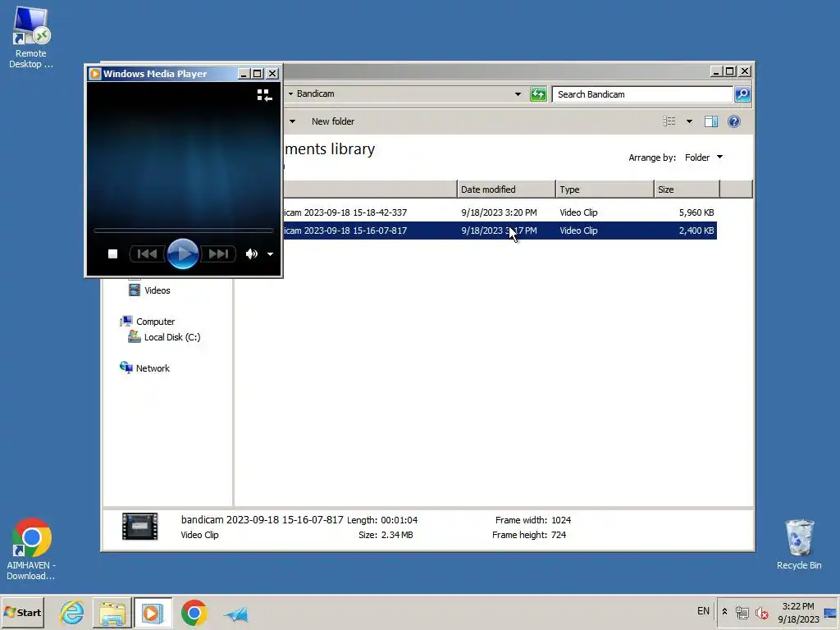Close the Bandicam Explorer window
This screenshot has width=840, height=630.
[745, 71]
